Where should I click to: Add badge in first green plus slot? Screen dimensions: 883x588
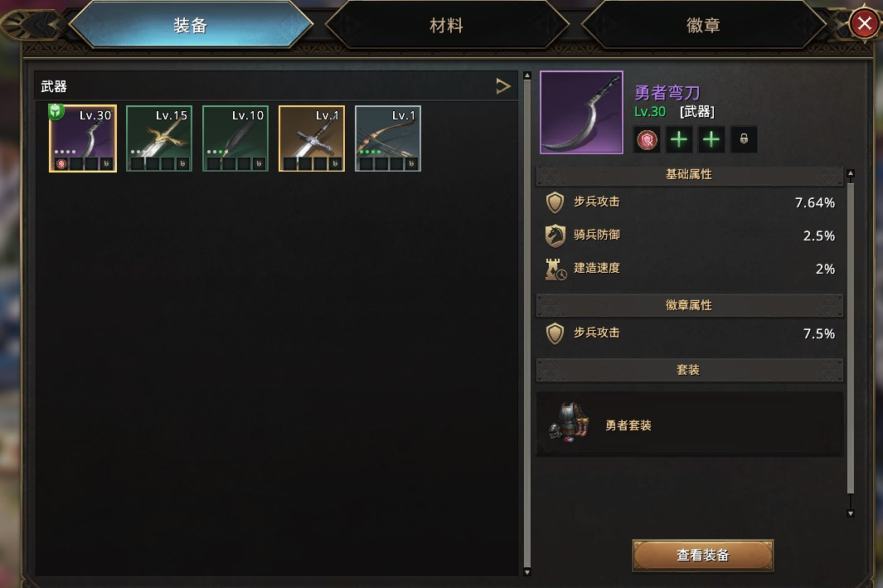pyautogui.click(x=679, y=139)
